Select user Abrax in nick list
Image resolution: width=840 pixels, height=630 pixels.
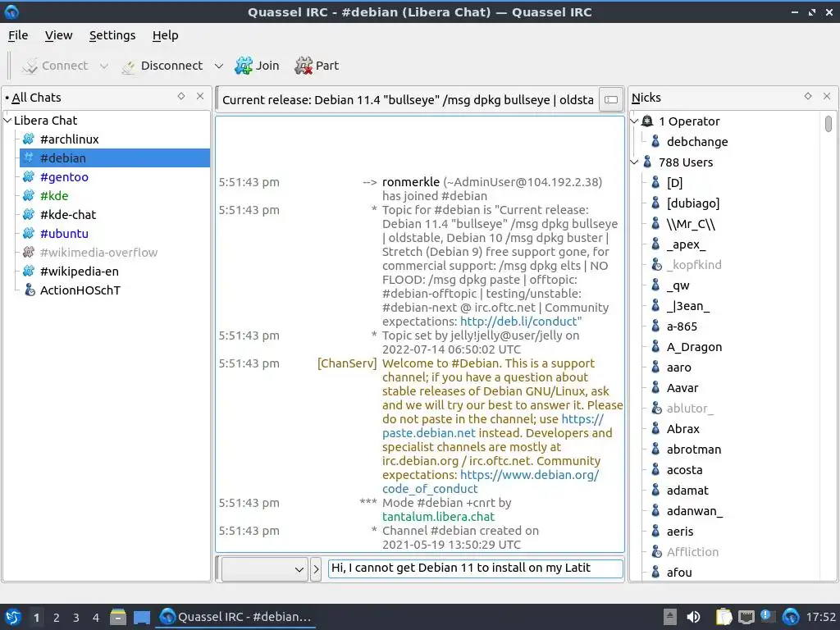(682, 429)
